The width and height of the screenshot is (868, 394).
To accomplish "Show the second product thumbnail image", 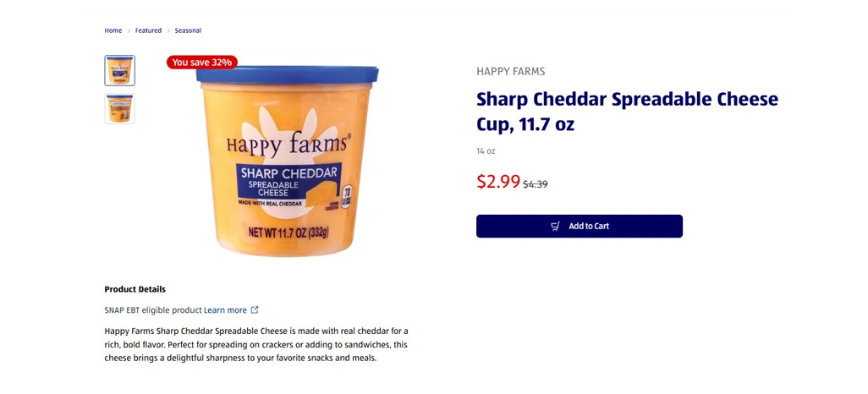I will (x=119, y=108).
